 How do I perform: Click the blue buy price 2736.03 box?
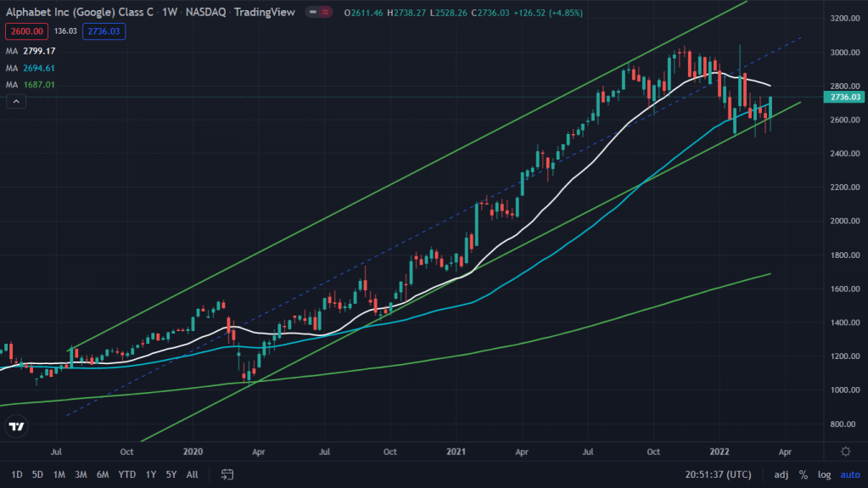pos(105,31)
